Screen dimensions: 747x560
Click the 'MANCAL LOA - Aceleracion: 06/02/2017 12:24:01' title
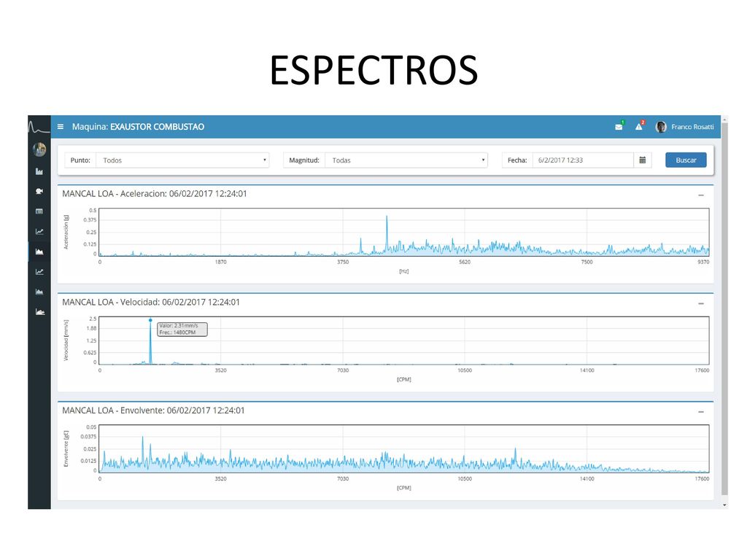[x=155, y=194]
